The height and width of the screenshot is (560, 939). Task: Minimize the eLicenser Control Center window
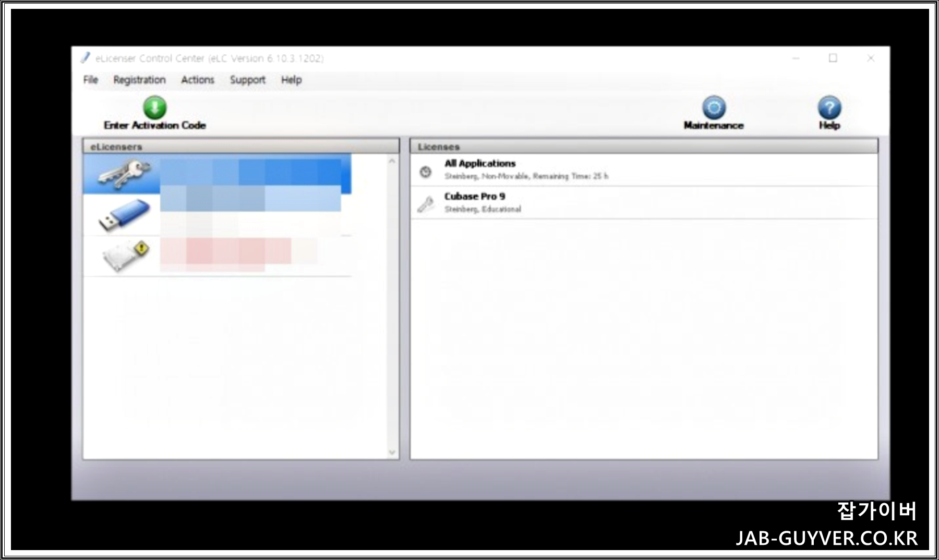(796, 58)
